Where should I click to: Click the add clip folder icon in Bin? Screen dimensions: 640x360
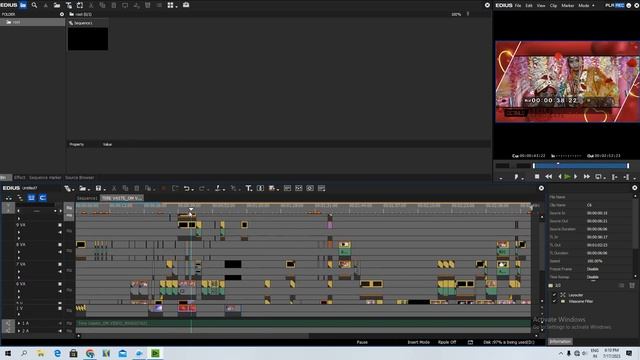(57, 5)
